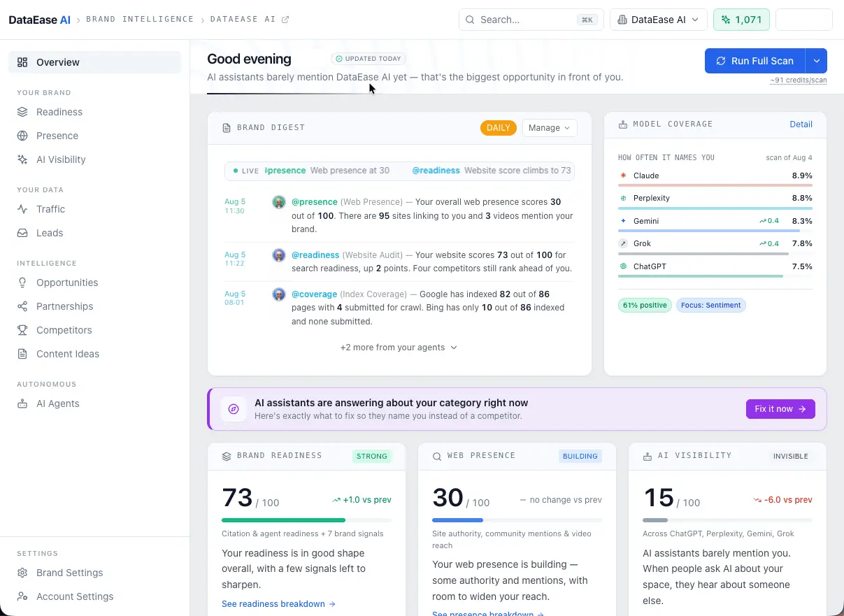Open the Model Coverage Detail link
The height and width of the screenshot is (616, 844).
801,124
